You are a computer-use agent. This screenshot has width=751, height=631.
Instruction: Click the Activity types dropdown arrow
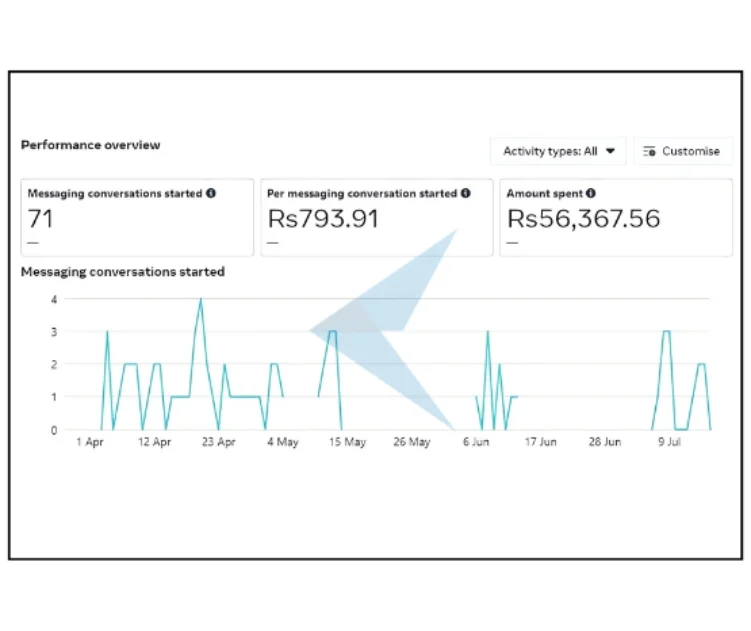click(x=611, y=151)
